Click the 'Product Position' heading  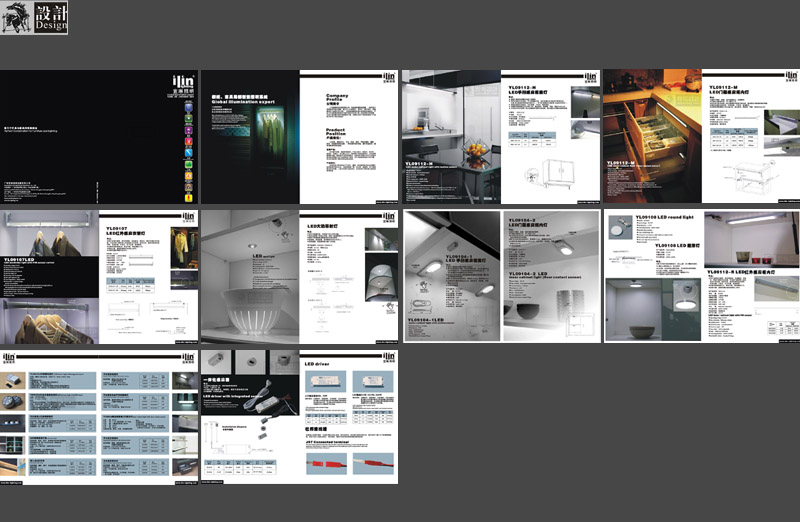336,132
